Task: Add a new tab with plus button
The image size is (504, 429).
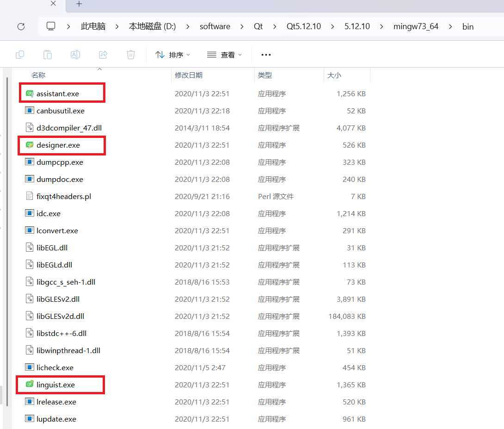Action: point(79,4)
